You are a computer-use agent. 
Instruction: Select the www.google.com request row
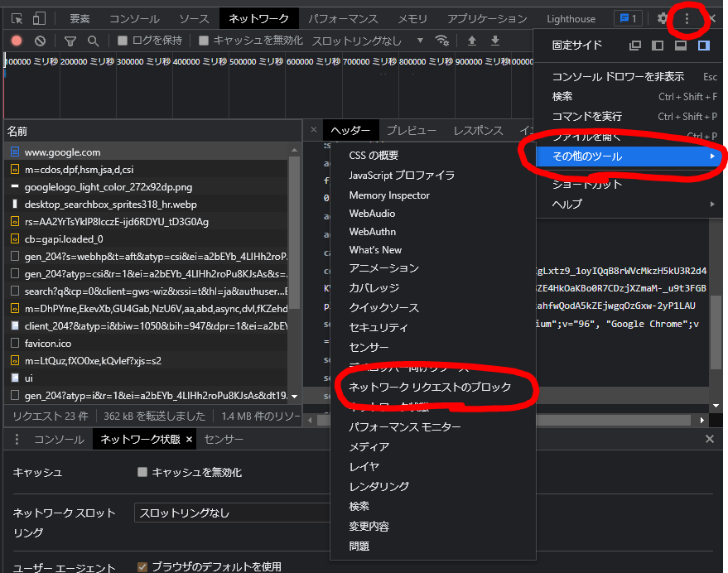pyautogui.click(x=147, y=152)
